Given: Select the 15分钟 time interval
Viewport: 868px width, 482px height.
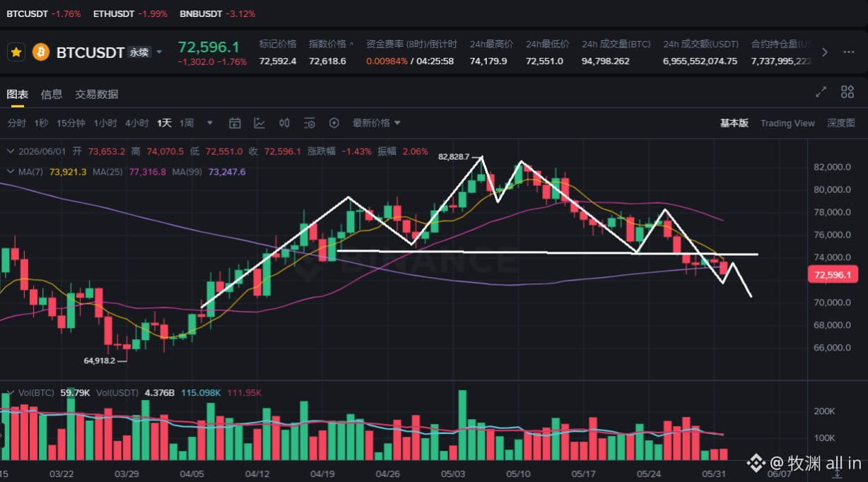Looking at the screenshot, I should [71, 123].
